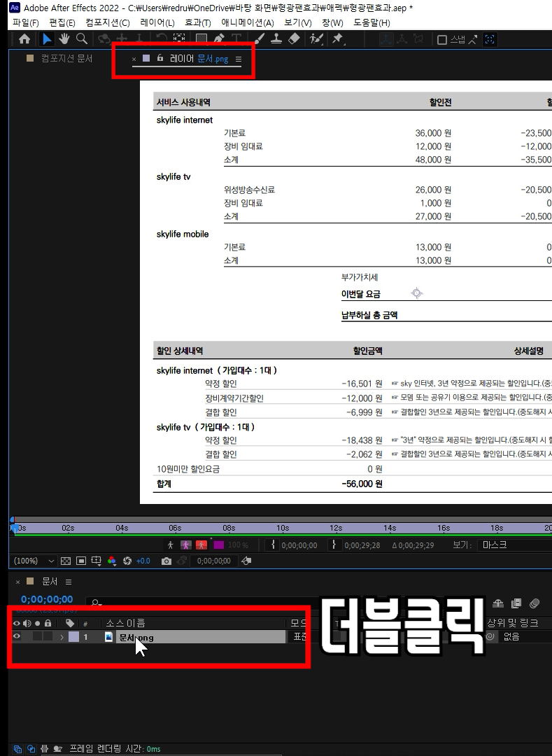Open the 컴포지션(C) menu

pos(108,22)
